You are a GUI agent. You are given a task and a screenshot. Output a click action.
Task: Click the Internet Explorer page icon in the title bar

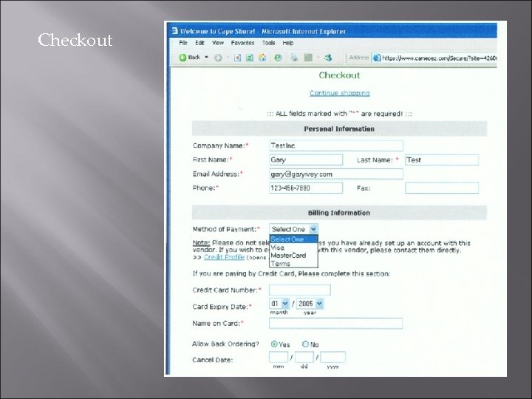click(x=174, y=31)
